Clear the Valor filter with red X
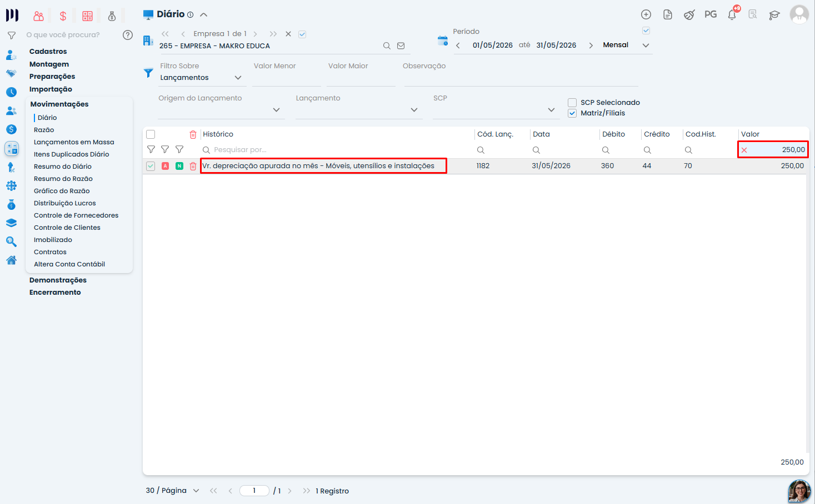 744,150
